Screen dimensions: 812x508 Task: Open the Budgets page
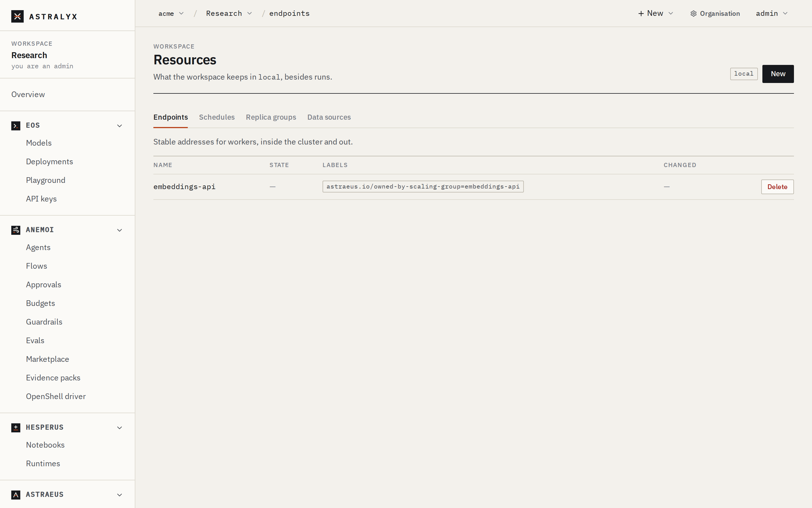[x=41, y=303]
